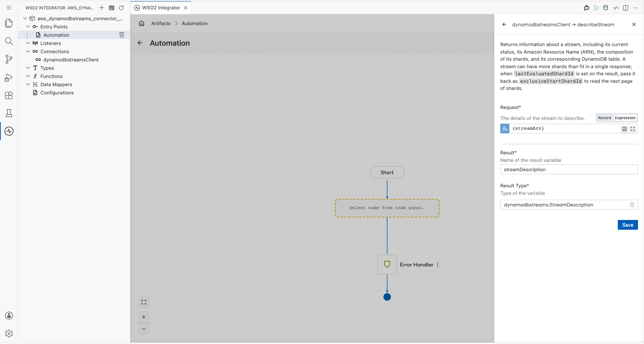This screenshot has height=344, width=644.
Task: Click back arrow in describeStream panel
Action: pos(504,24)
